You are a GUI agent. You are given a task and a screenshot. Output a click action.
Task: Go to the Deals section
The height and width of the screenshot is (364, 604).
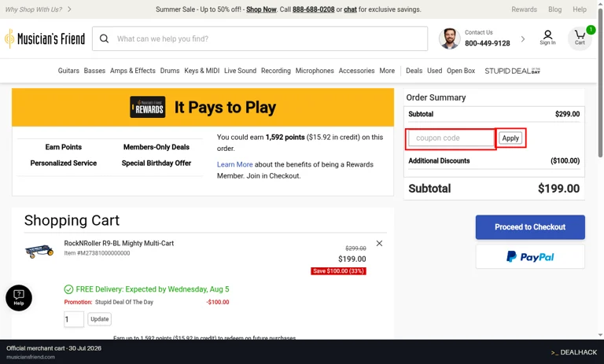[x=414, y=71]
